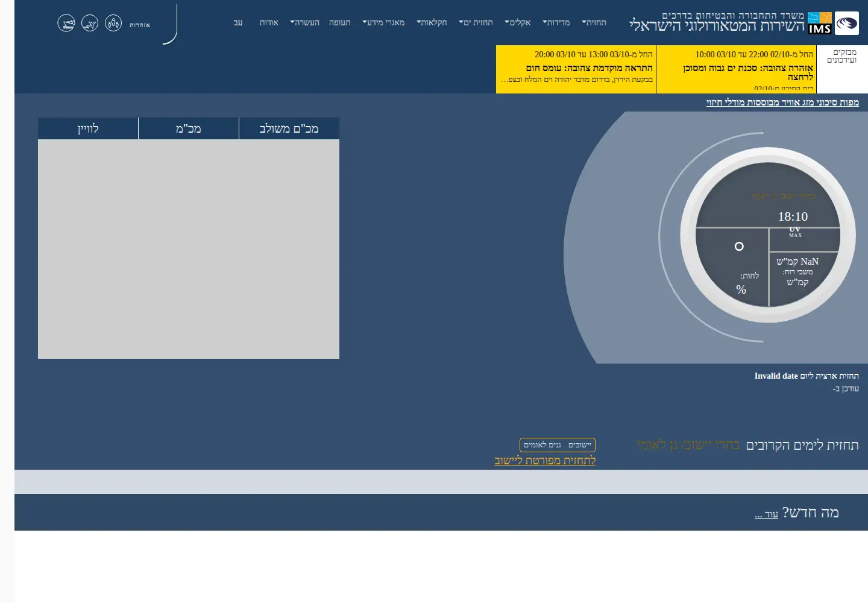868x603 pixels.
Task: Click the מה חדש? heading
Action: 810,513
